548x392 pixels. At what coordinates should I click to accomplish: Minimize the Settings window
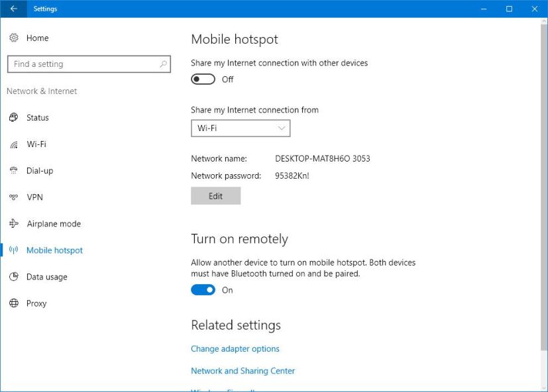tap(484, 9)
